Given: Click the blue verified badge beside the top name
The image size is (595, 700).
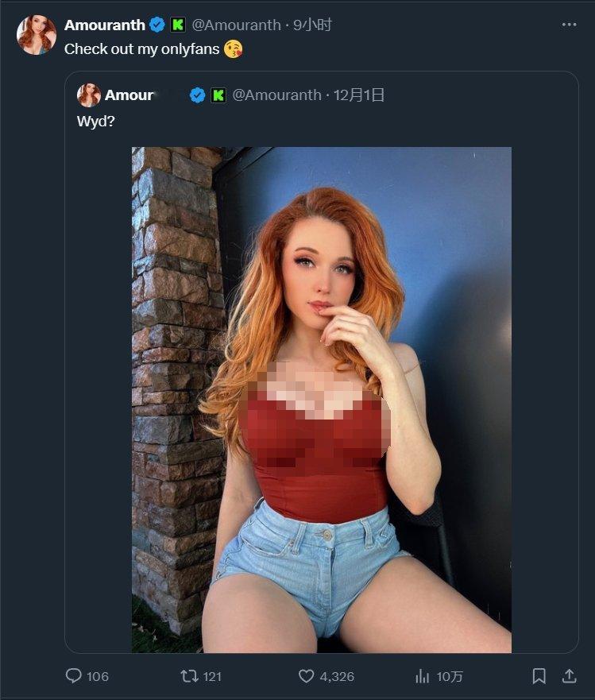Looking at the screenshot, I should [x=156, y=25].
